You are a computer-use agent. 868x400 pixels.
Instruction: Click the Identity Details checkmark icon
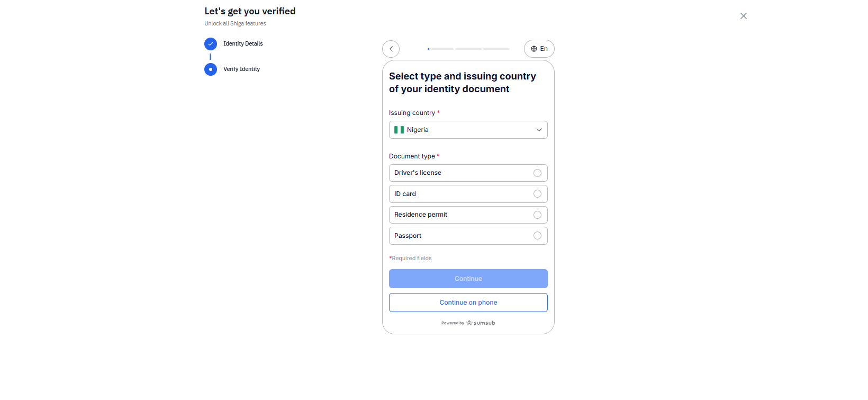tap(211, 44)
